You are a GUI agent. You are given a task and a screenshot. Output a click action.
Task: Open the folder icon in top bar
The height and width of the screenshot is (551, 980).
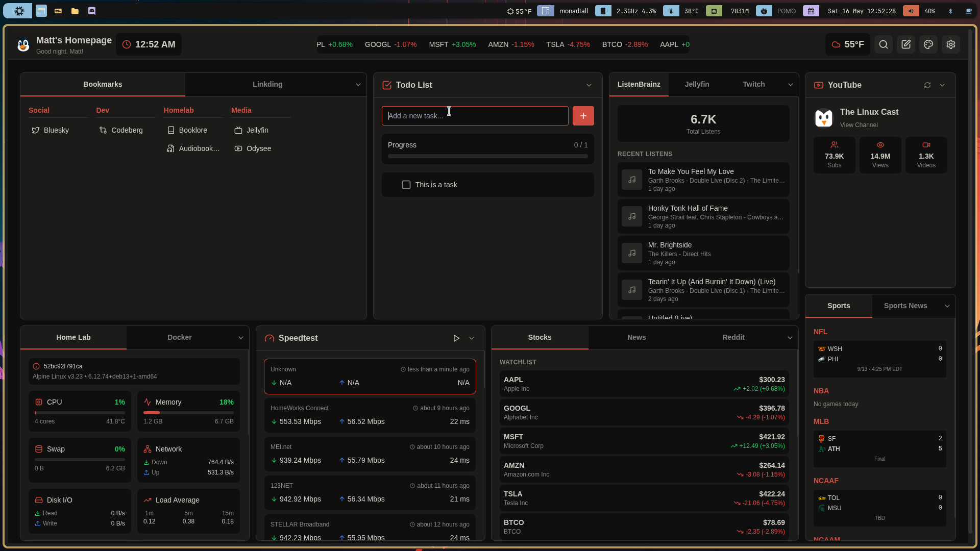(x=75, y=11)
